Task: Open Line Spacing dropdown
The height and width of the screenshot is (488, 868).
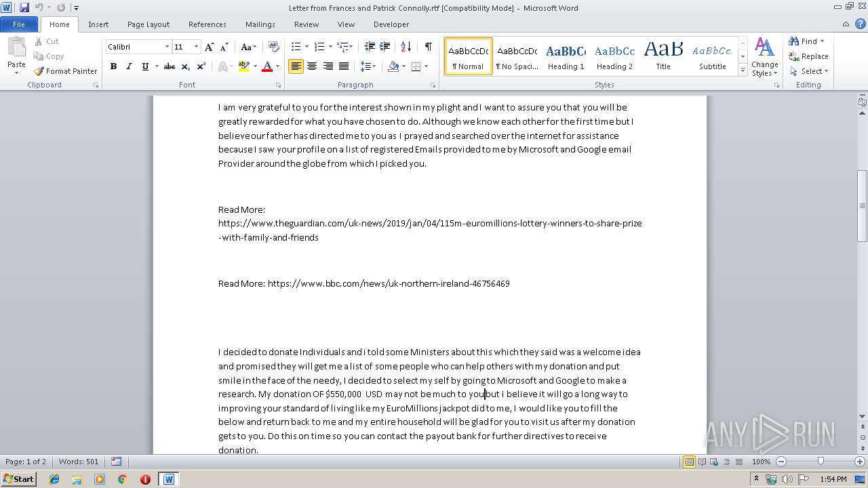Action: 368,66
